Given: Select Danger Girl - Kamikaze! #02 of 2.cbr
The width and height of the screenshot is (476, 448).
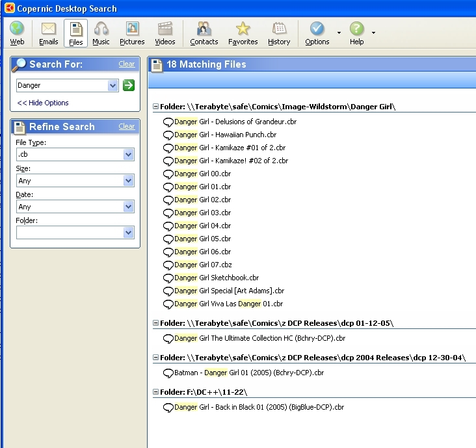Looking at the screenshot, I should [x=231, y=161].
